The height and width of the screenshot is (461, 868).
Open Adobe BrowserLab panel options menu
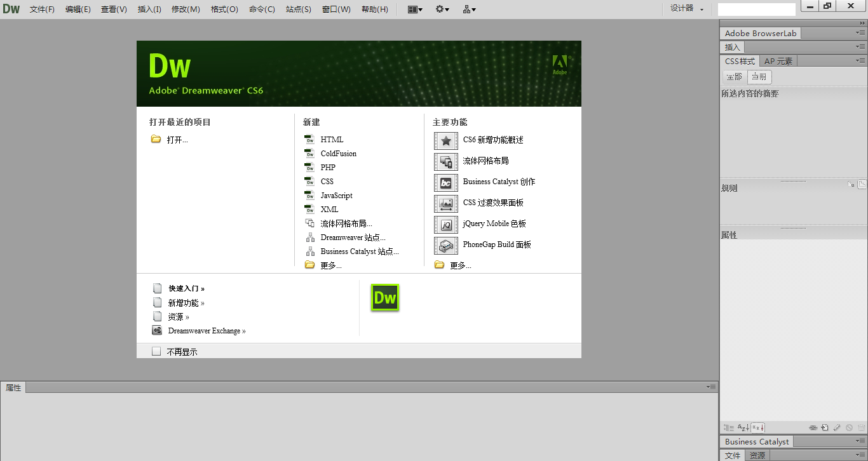coord(860,33)
